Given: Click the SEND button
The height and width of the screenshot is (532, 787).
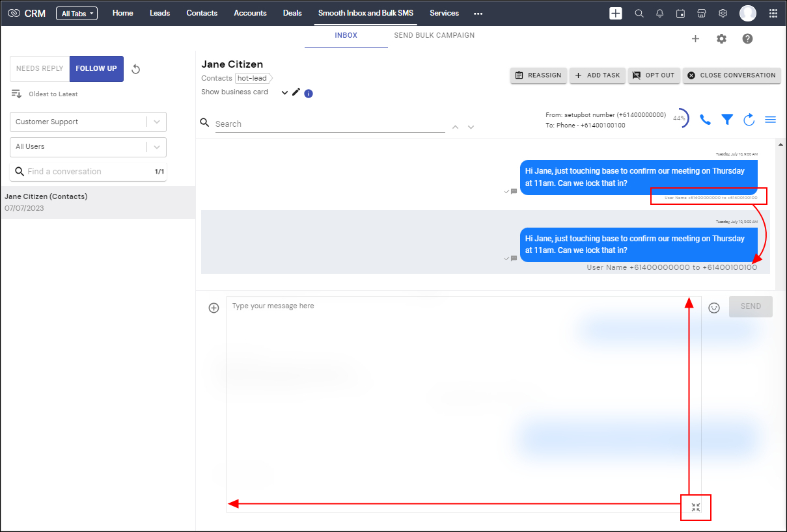Looking at the screenshot, I should tap(751, 306).
